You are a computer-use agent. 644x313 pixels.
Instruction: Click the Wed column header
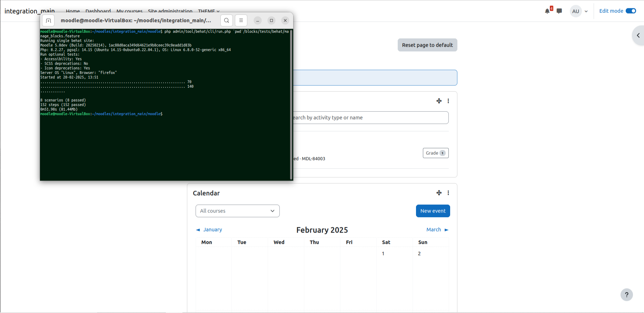[279, 242]
